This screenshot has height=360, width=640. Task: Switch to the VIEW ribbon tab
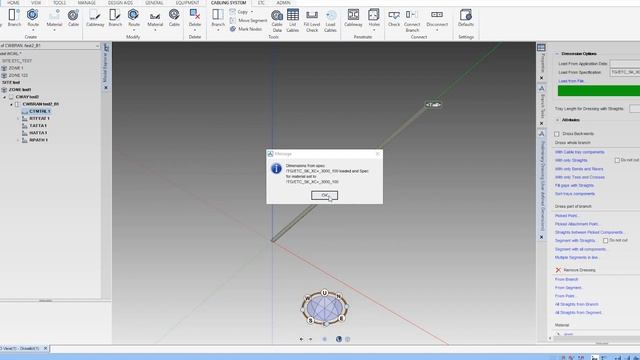[x=36, y=3]
